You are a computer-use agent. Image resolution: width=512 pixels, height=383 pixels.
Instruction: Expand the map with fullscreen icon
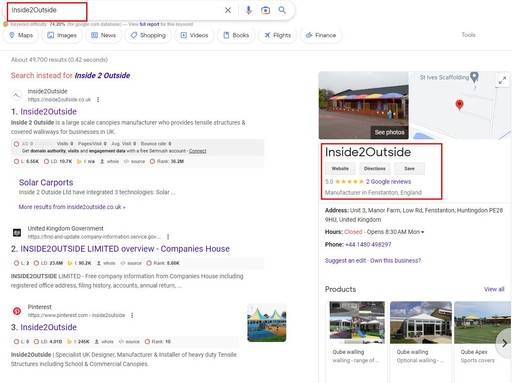click(x=502, y=80)
